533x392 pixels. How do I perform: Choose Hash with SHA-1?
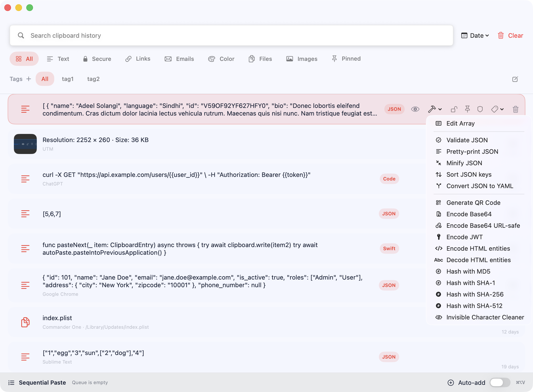(479, 283)
